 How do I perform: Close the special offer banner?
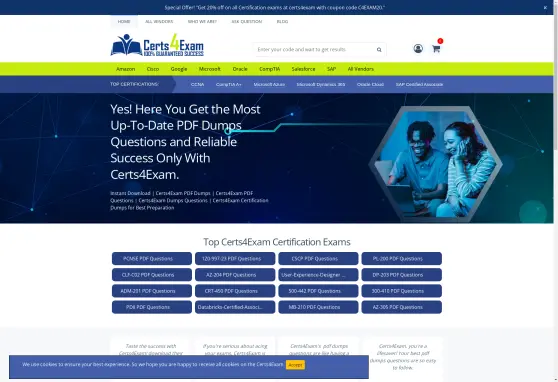pyautogui.click(x=545, y=7)
